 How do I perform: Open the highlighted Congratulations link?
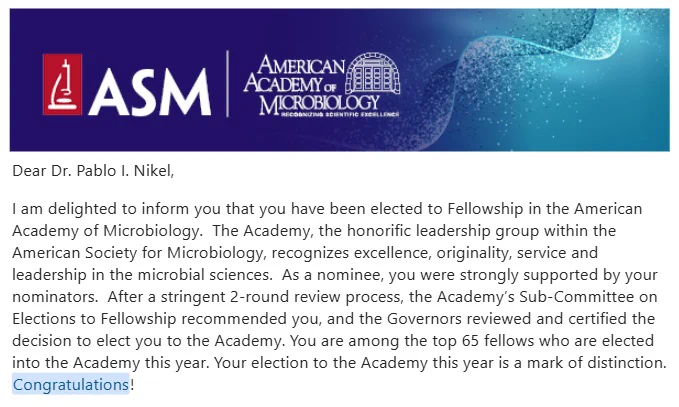click(x=71, y=384)
